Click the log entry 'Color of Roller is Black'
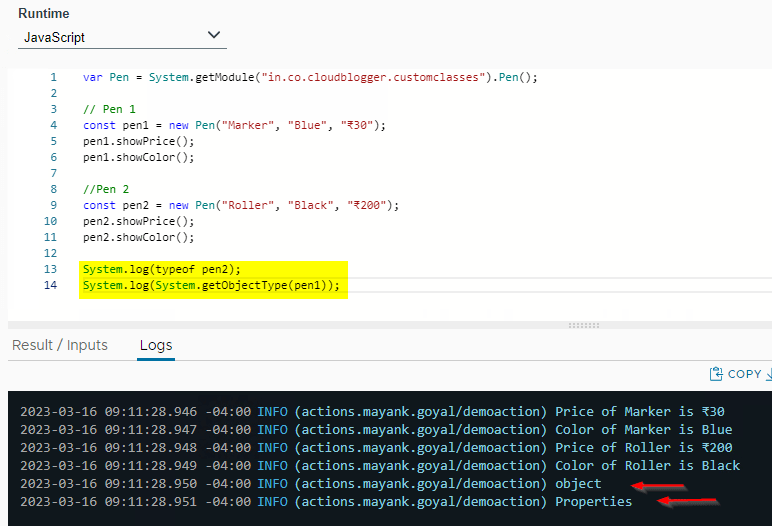Screen dimensions: 772x526 coord(647,465)
